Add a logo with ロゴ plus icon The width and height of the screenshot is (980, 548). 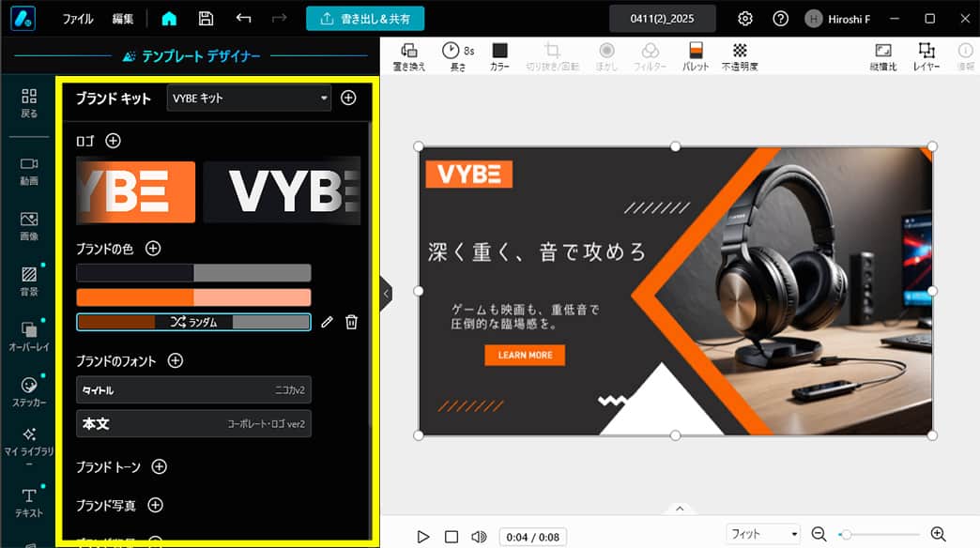(114, 141)
